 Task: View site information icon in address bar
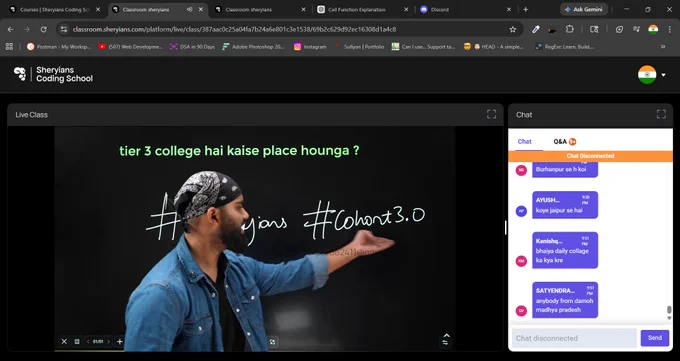pyautogui.click(x=64, y=30)
